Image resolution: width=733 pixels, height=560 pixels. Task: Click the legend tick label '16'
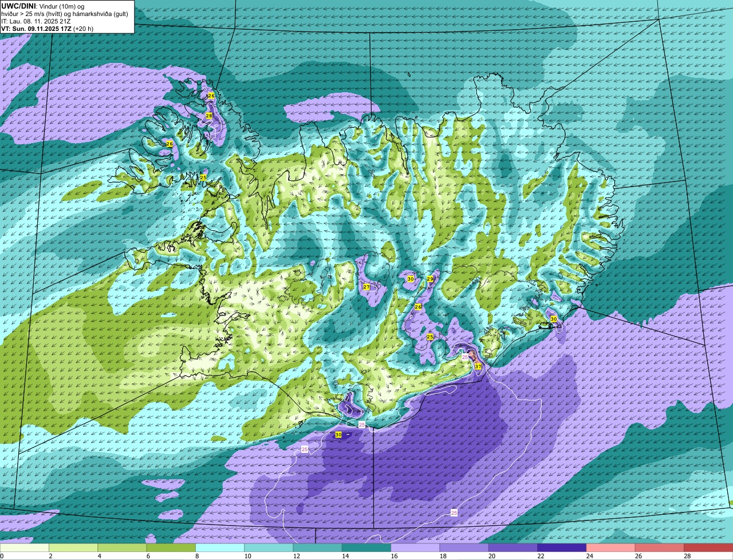coord(393,556)
